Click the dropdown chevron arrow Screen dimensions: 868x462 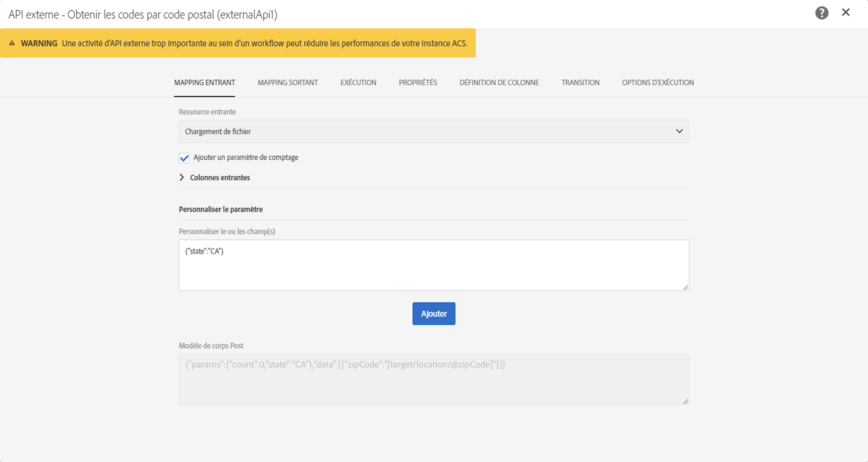pyautogui.click(x=679, y=131)
